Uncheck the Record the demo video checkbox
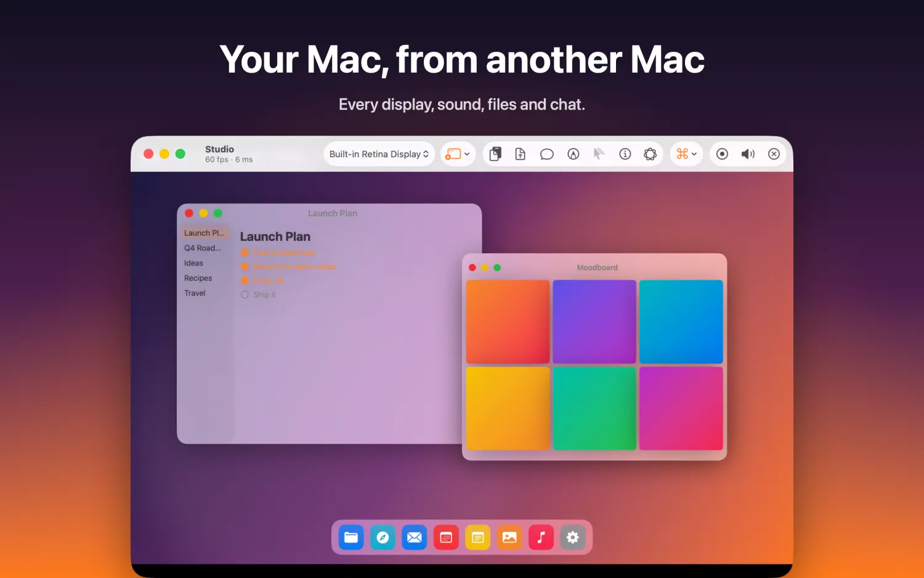This screenshot has height=578, width=924. coord(245,267)
